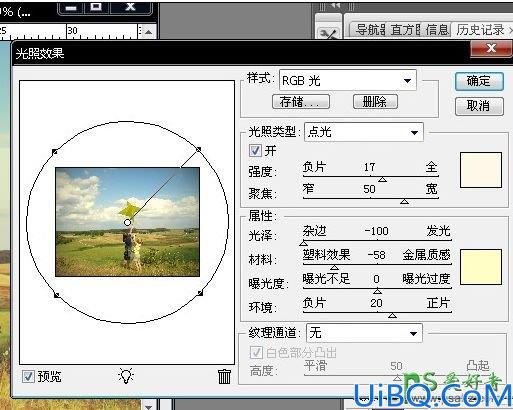The height and width of the screenshot is (410, 513).
Task: Click the 全 label on the intensity slider
Action: point(431,167)
